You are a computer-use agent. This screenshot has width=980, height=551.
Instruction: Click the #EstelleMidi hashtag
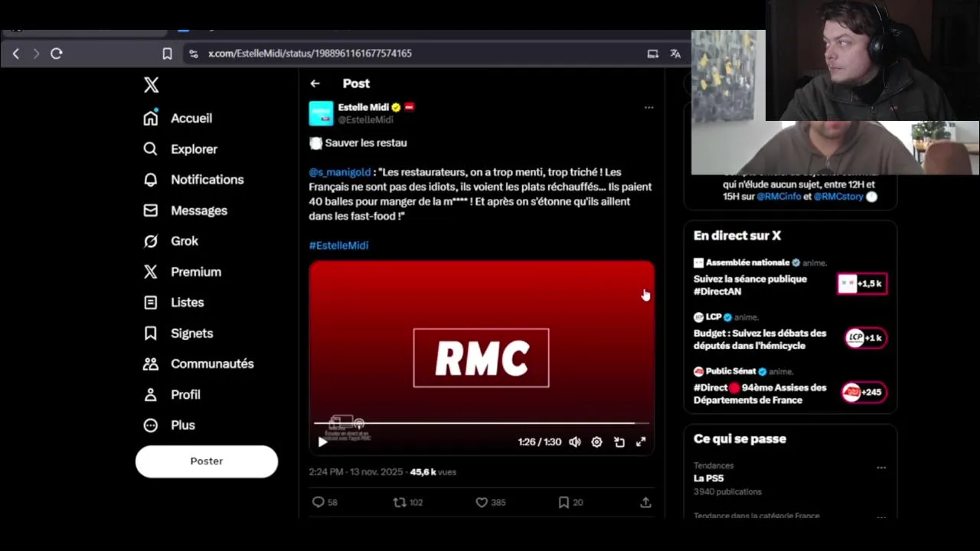(338, 246)
